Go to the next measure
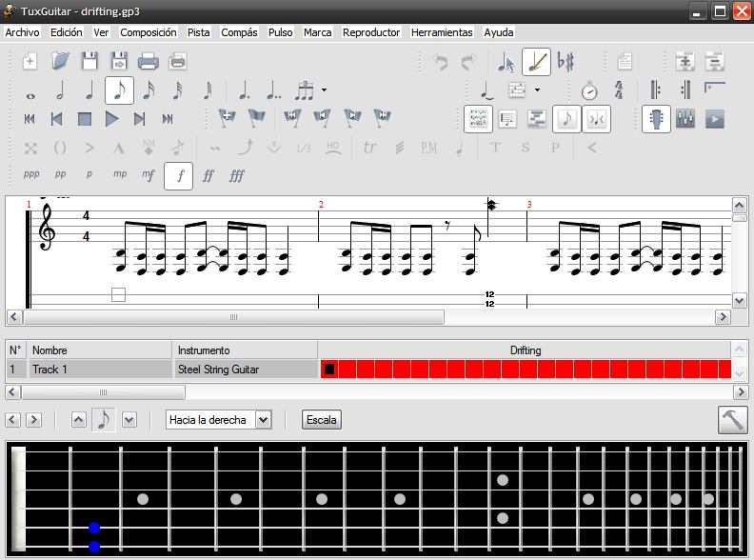The image size is (754, 560). (x=139, y=119)
